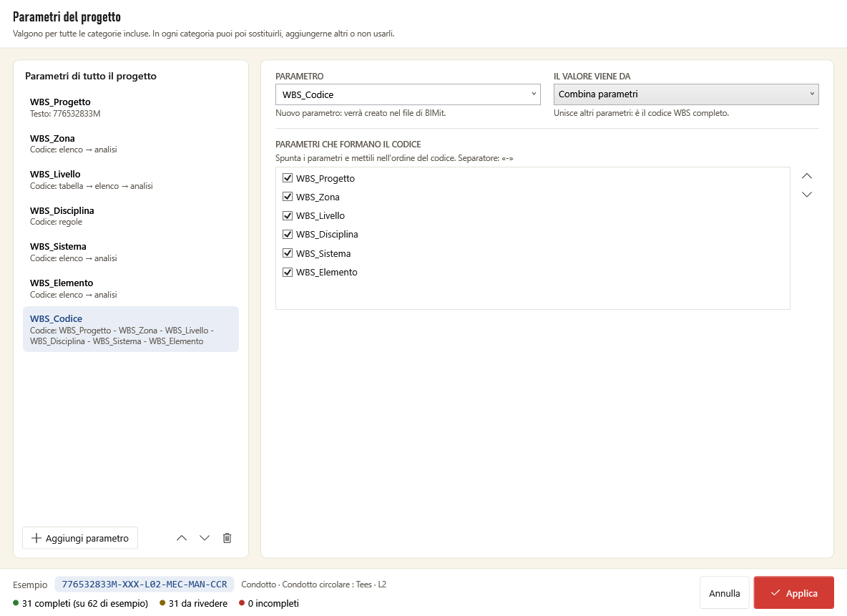Delete selected parameter with trash icon
The width and height of the screenshot is (847, 616).
(227, 538)
